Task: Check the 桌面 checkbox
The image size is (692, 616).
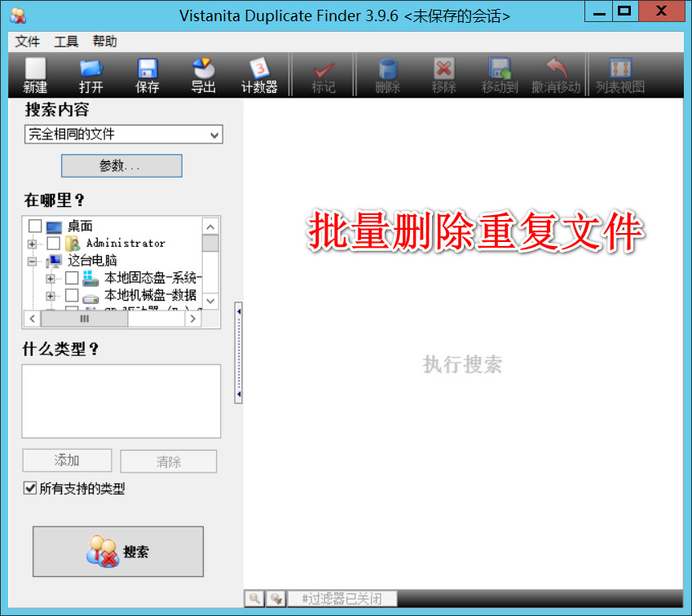Action: [x=35, y=226]
